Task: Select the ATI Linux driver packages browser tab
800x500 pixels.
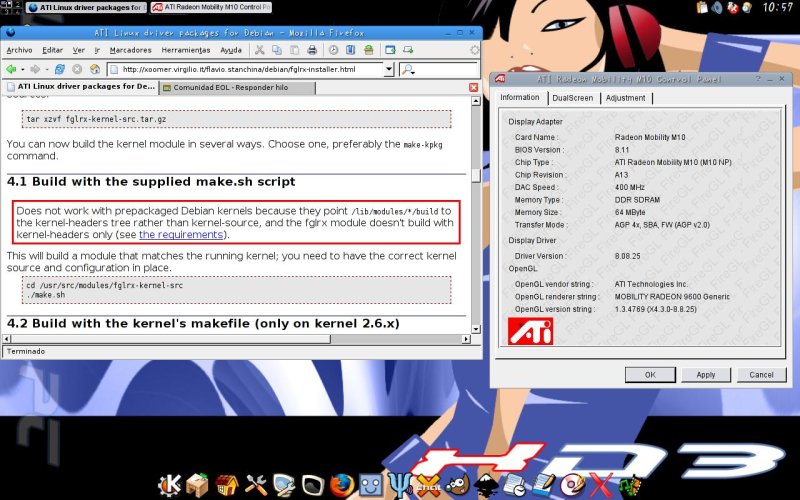Action: (81, 87)
